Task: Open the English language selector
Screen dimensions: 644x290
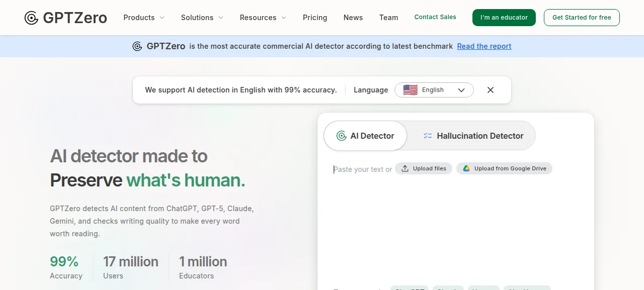Action: 434,90
